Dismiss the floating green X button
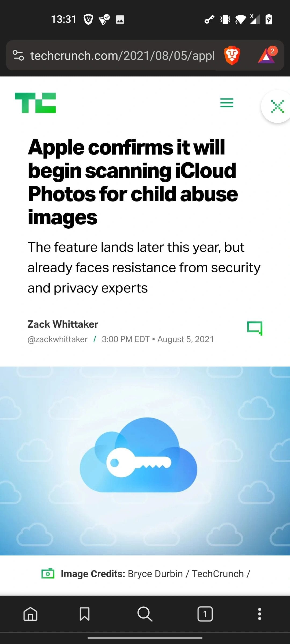The width and height of the screenshot is (290, 644). click(277, 107)
